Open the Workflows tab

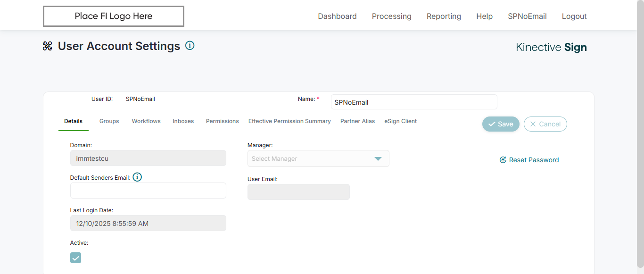pyautogui.click(x=146, y=121)
